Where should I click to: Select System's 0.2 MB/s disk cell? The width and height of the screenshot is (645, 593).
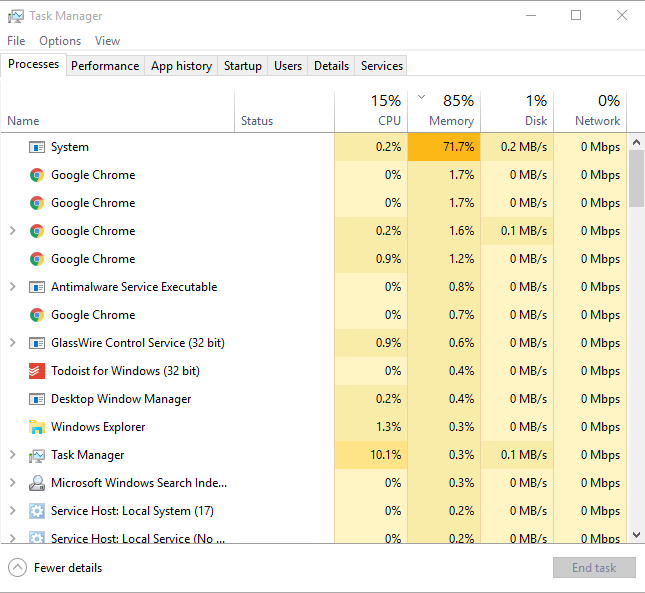(517, 147)
